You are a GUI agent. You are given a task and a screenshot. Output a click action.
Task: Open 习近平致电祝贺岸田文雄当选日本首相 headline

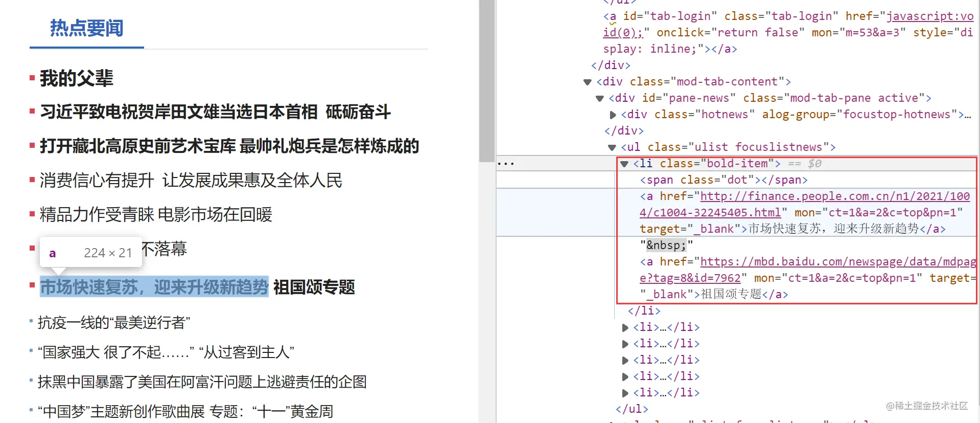pyautogui.click(x=179, y=112)
